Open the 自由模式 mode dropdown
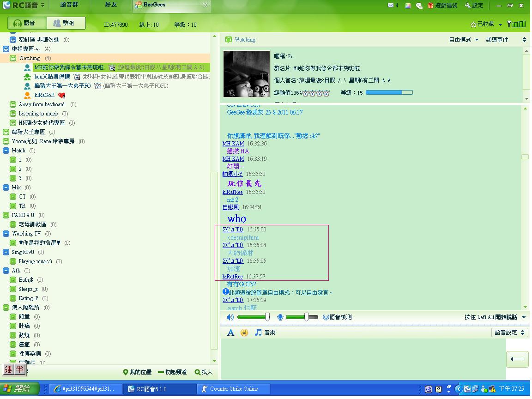This screenshot has height=399, width=532. (x=464, y=40)
